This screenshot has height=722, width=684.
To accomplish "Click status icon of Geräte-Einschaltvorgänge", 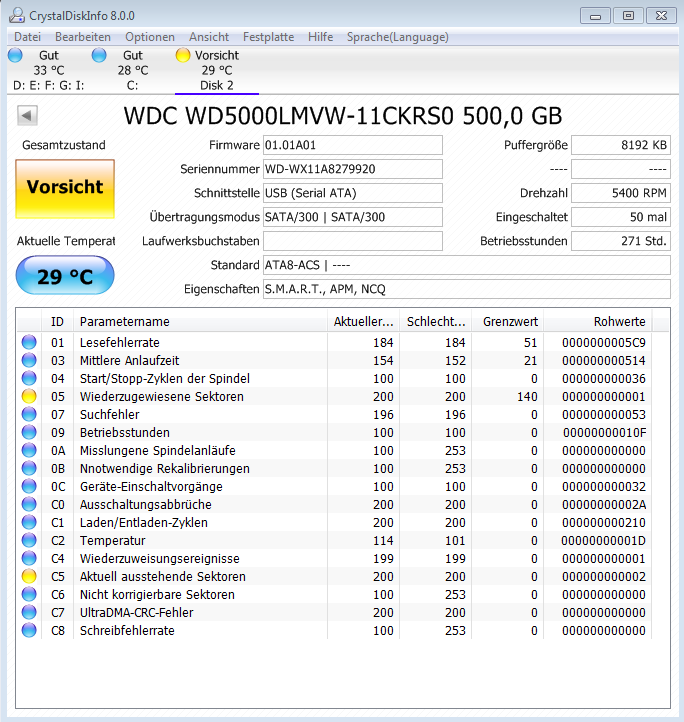I will click(x=29, y=486).
